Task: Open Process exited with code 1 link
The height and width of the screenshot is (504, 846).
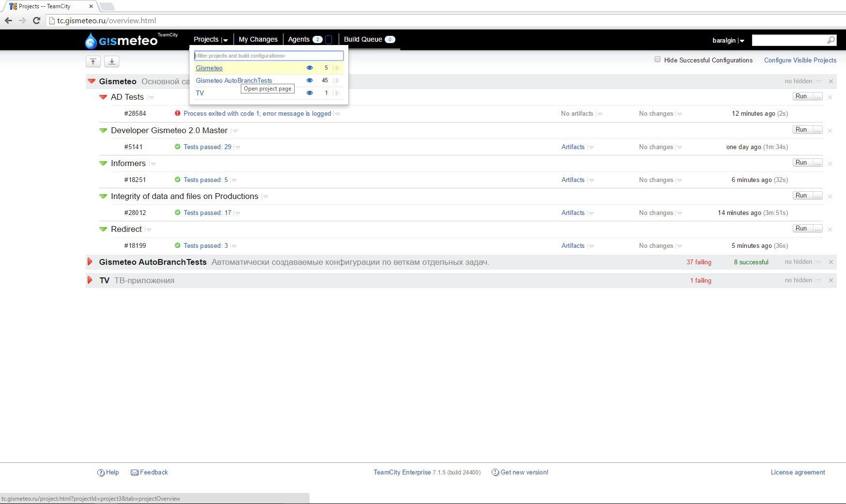Action: coord(257,113)
